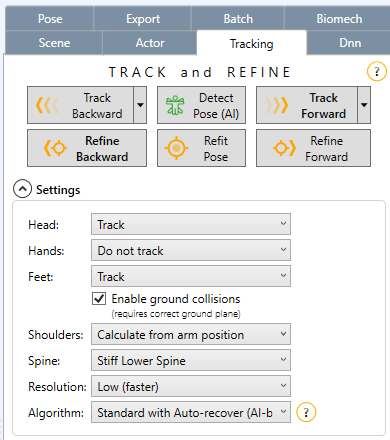Click the Refine Forward crosshair icon
The width and height of the screenshot is (390, 440).
[x=284, y=148]
